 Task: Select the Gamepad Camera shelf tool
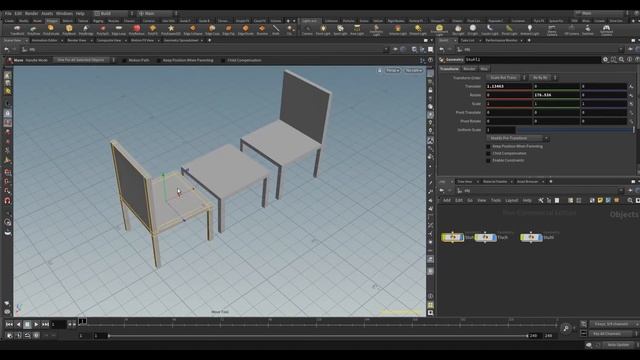point(606,29)
